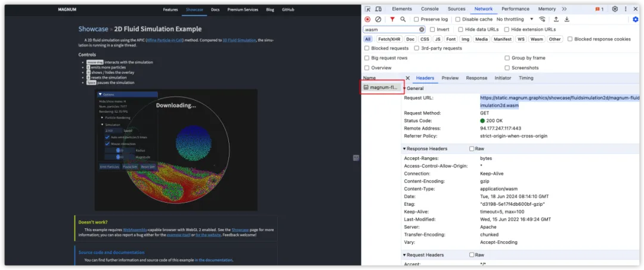Filter requests by CSS type
Image resolution: width=644 pixels, height=270 pixels.
425,39
